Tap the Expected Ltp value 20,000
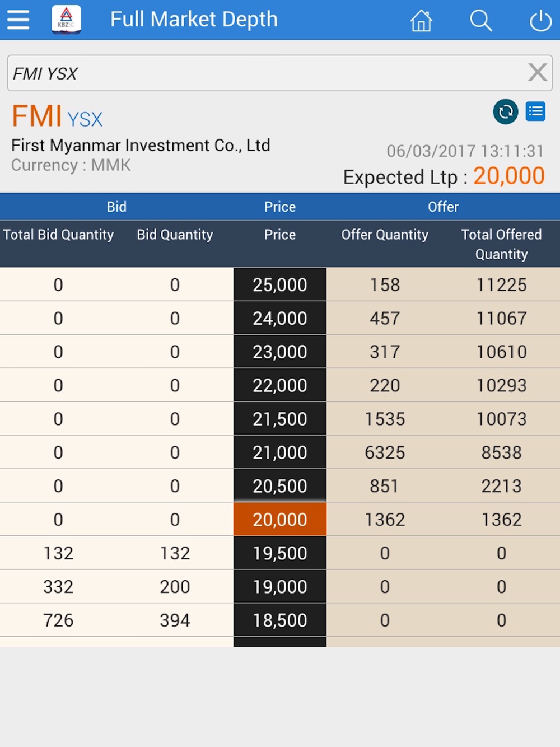Image resolution: width=560 pixels, height=747 pixels. coord(508,176)
